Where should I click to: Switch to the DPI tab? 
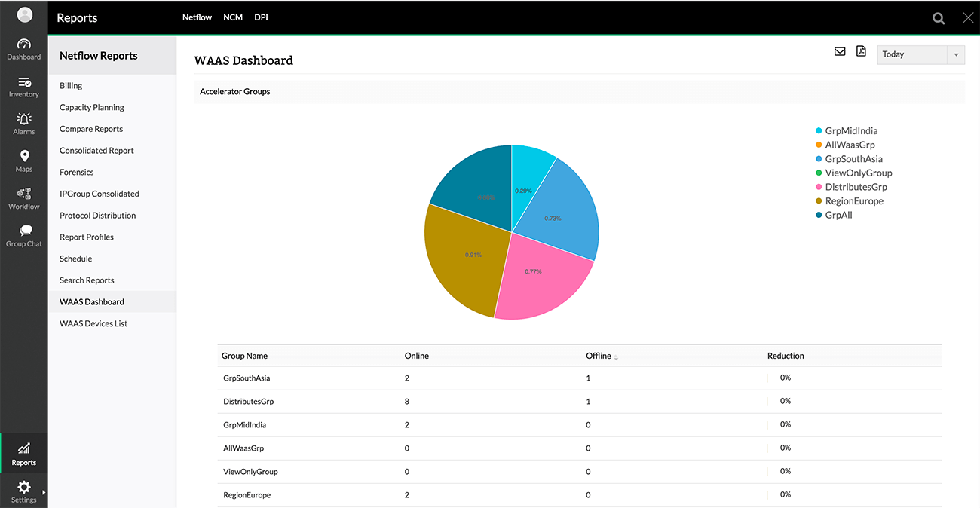pyautogui.click(x=261, y=17)
